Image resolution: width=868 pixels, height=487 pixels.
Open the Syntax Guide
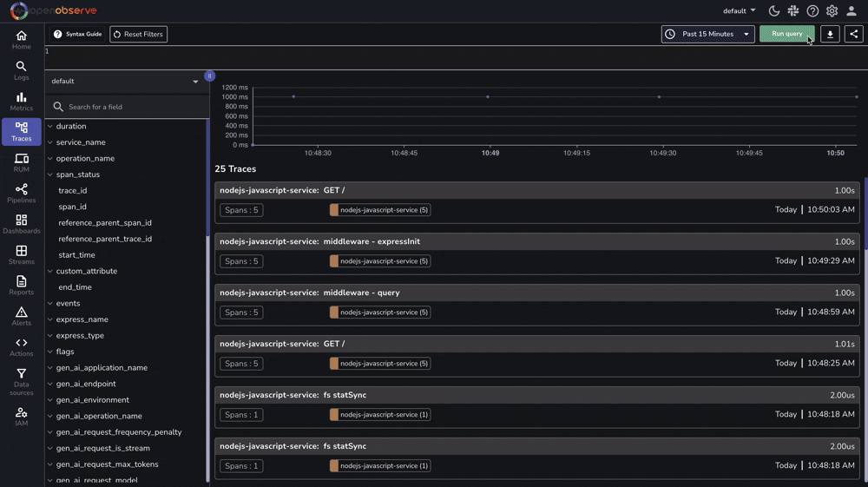tap(77, 34)
